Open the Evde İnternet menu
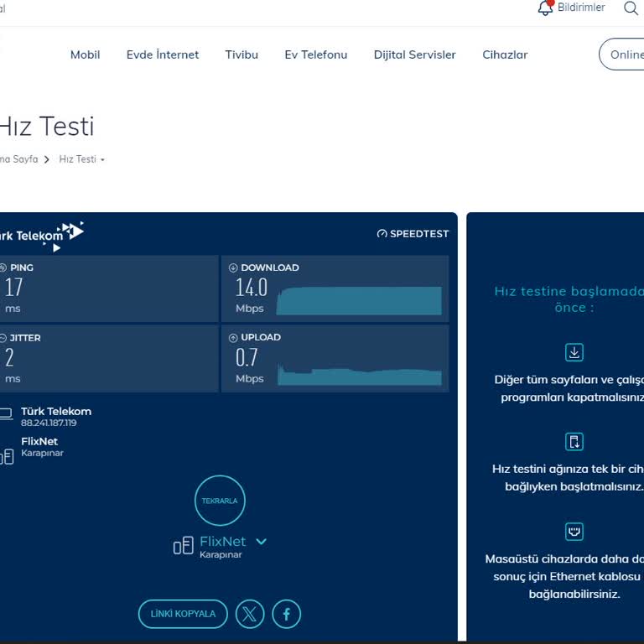This screenshot has width=644, height=644. coord(163,55)
